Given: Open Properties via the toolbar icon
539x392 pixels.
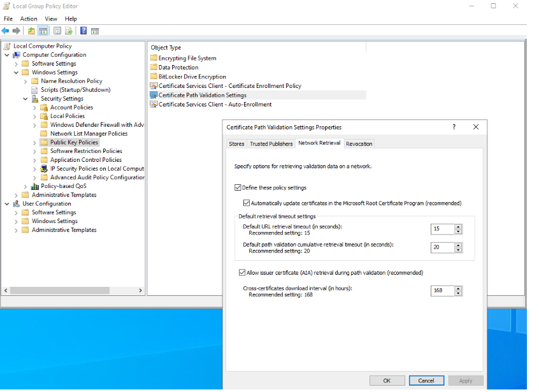Looking at the screenshot, I should point(56,31).
